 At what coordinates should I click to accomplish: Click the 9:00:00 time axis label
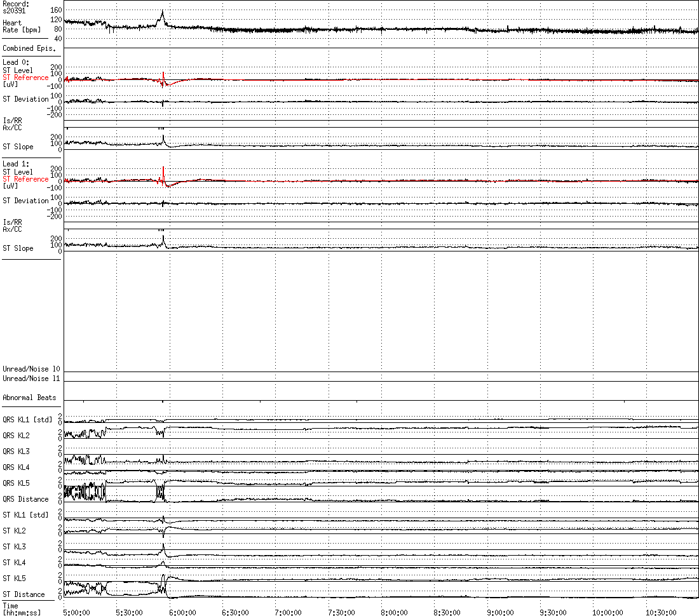[x=500, y=612]
